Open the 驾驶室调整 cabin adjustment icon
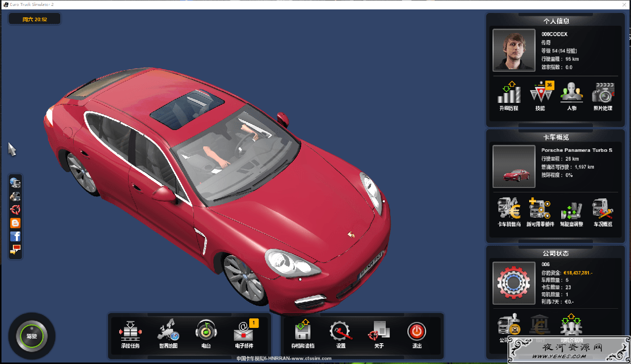 click(572, 211)
